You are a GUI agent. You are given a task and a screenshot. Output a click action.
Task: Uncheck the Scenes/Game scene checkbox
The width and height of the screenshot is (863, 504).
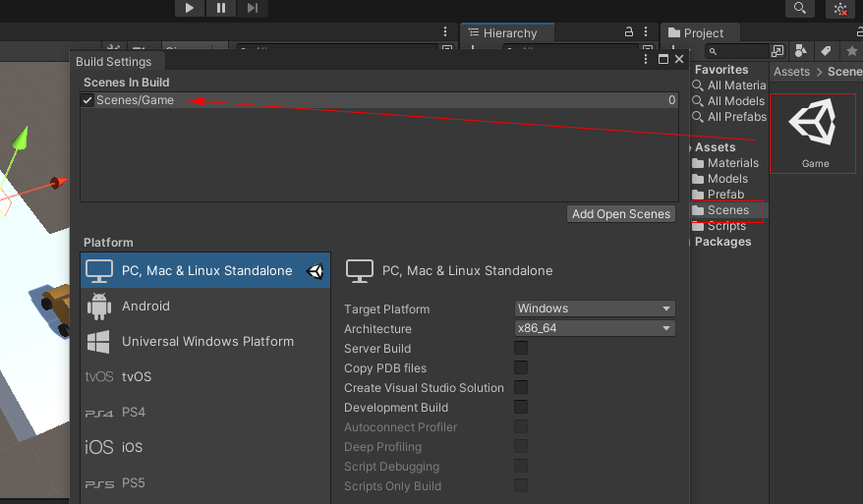pyautogui.click(x=86, y=100)
